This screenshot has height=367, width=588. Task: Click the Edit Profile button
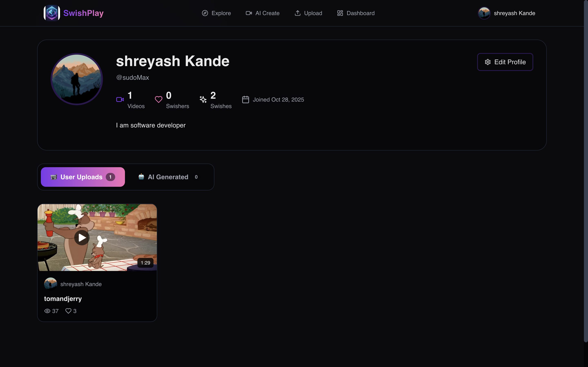coord(505,62)
